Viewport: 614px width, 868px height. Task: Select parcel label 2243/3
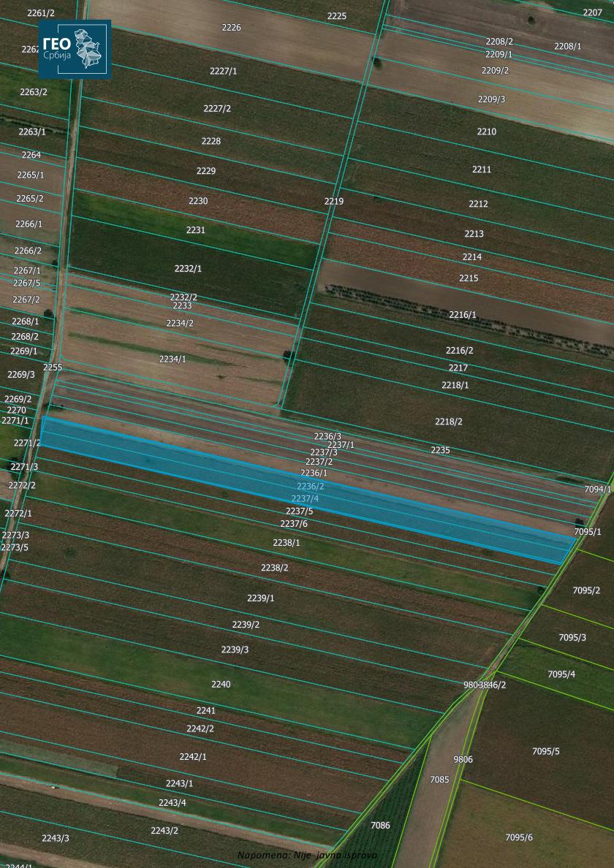(x=56, y=837)
